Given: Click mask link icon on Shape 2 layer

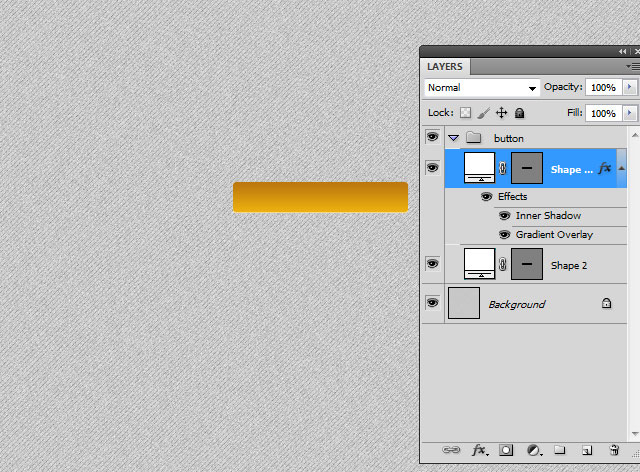Looking at the screenshot, I should pos(503,264).
